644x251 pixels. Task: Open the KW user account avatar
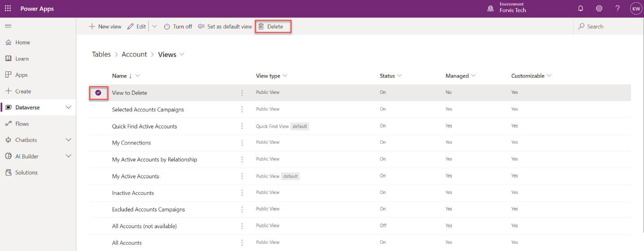[635, 9]
